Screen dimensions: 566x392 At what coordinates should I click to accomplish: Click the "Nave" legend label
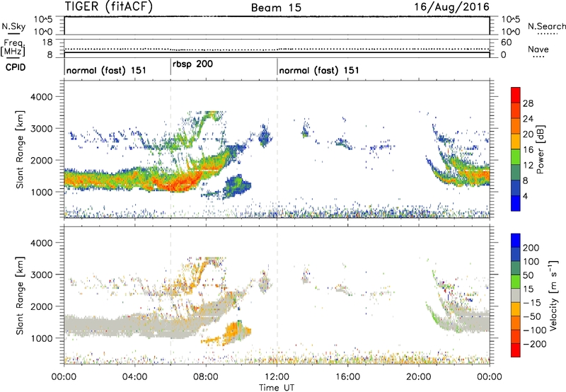pyautogui.click(x=538, y=50)
